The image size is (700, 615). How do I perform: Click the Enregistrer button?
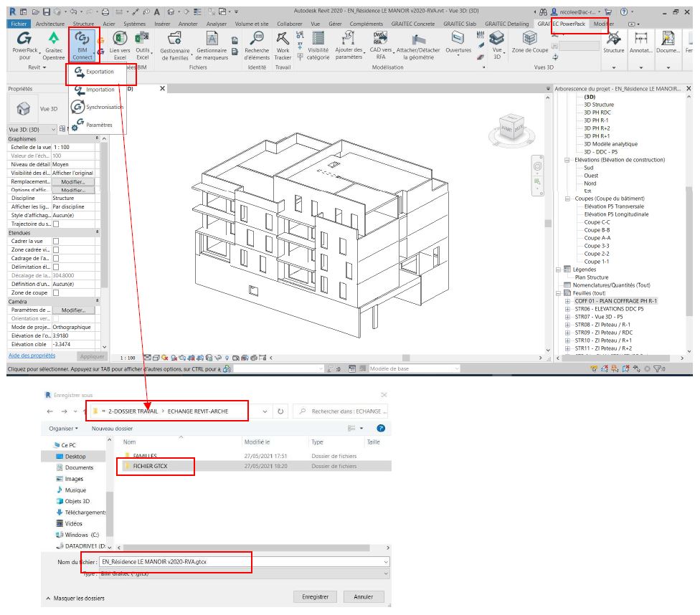pyautogui.click(x=315, y=596)
